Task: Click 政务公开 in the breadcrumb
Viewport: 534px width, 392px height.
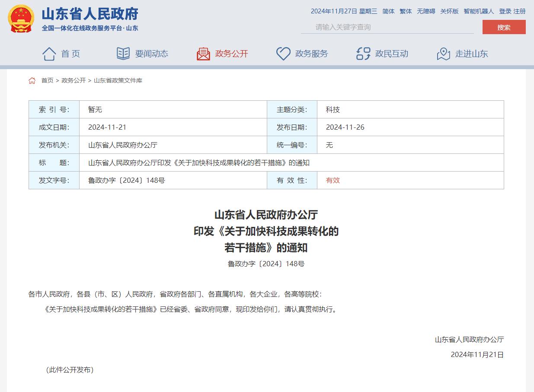Action: [x=74, y=80]
